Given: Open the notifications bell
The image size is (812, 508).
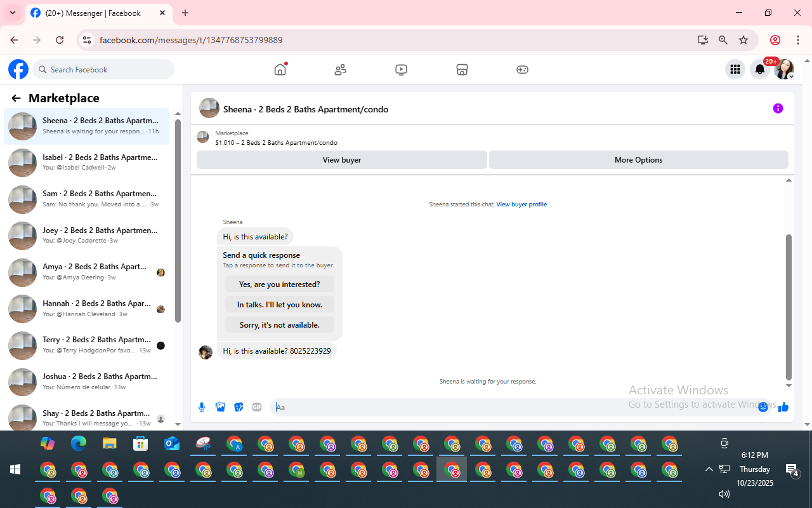Looking at the screenshot, I should pyautogui.click(x=760, y=69).
